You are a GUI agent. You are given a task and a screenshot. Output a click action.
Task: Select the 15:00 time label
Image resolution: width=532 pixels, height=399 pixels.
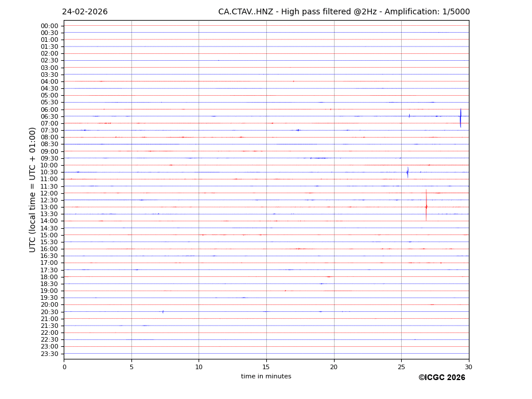(49, 235)
